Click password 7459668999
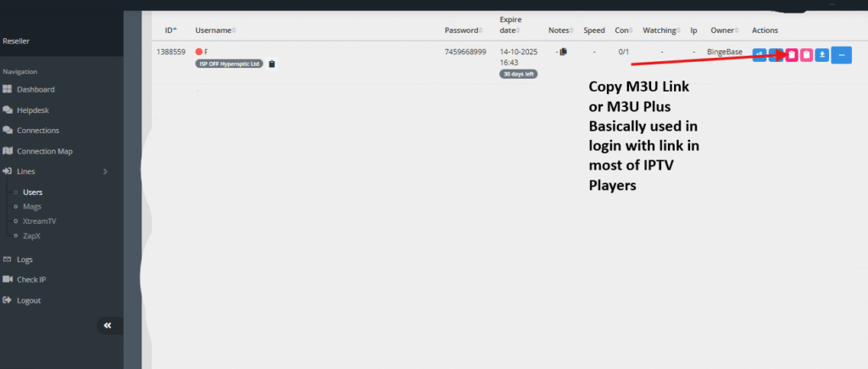868x369 pixels. [465, 52]
